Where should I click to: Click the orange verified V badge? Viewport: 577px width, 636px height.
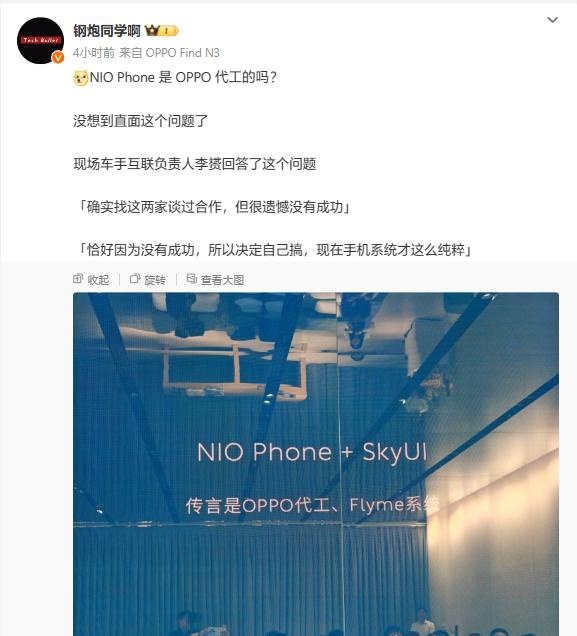click(58, 58)
